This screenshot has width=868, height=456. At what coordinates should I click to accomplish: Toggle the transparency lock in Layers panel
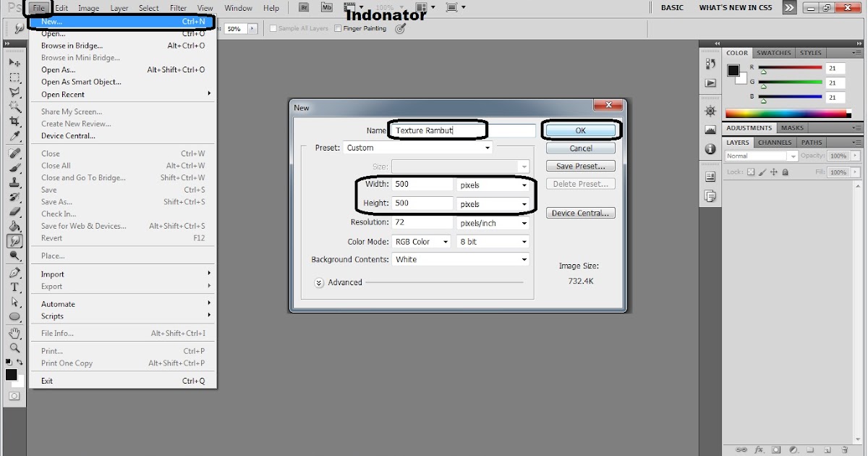(751, 172)
